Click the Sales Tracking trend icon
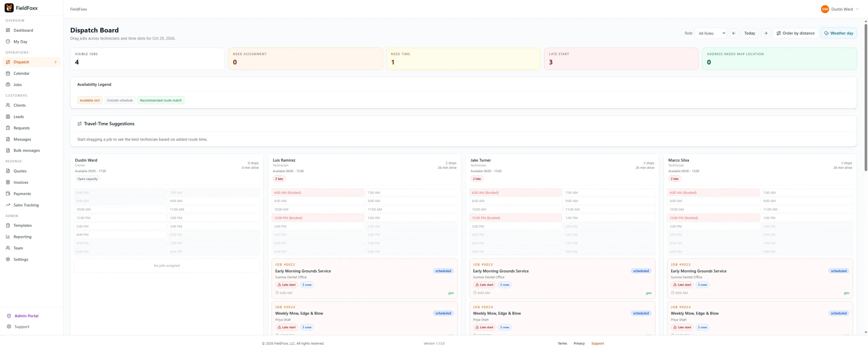 [x=8, y=205]
